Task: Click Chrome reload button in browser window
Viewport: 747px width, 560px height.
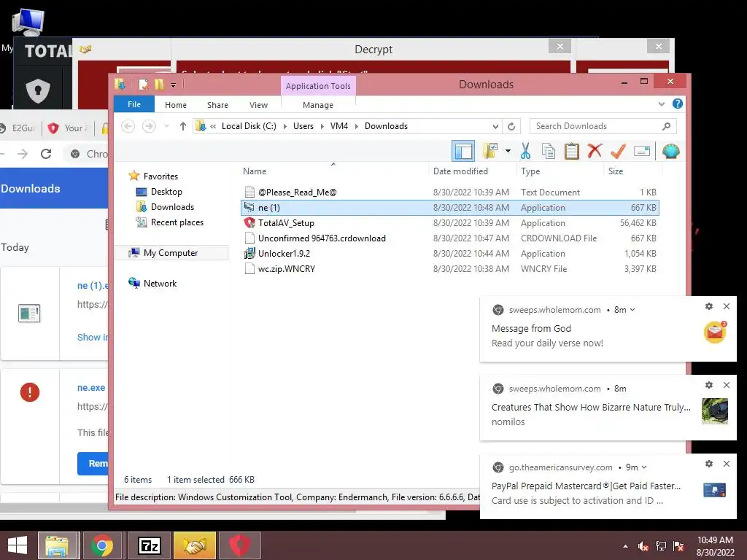Action: coord(46,153)
